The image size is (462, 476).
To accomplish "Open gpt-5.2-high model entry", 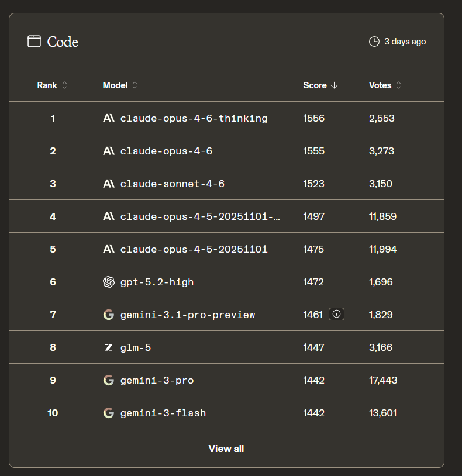I will coord(157,282).
